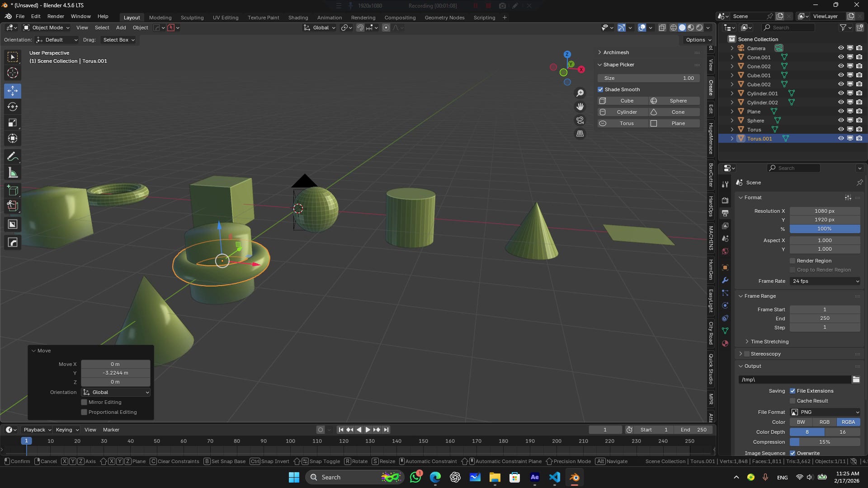Pick the Annotate pencil tool
Screen dimensions: 868x488
click(13, 157)
